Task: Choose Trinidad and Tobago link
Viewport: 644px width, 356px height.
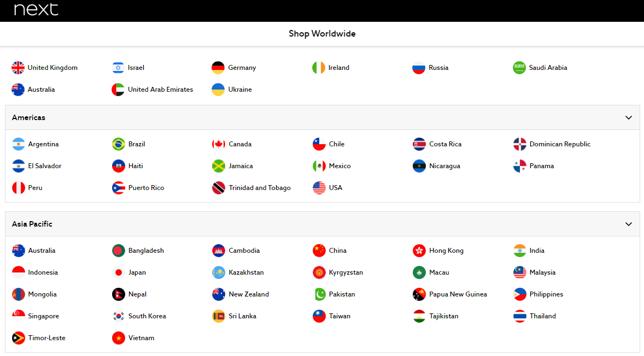Action: (251, 187)
